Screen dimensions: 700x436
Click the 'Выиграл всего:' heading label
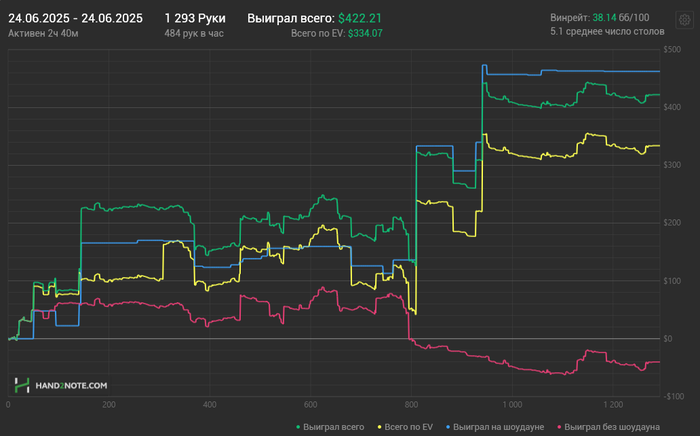[291, 18]
